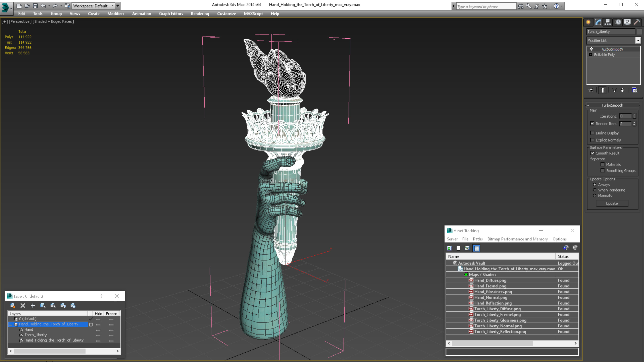Click the Perspective viewport label
This screenshot has height=362, width=644.
point(20,21)
